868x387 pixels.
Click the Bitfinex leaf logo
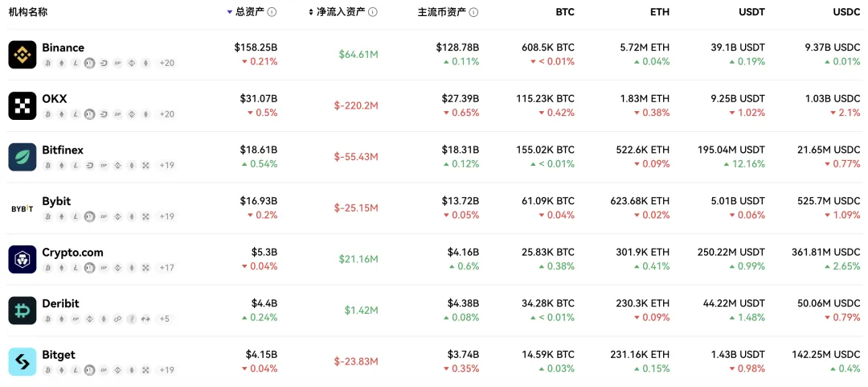click(x=23, y=157)
